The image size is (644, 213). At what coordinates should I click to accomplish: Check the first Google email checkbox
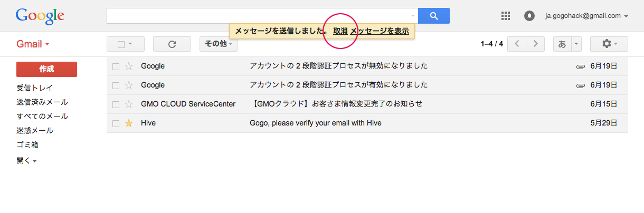[116, 66]
